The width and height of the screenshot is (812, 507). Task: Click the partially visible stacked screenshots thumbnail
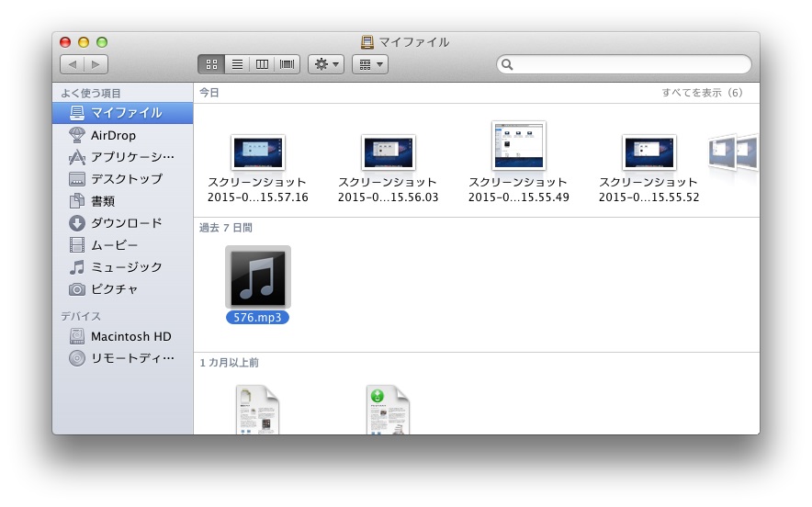pos(733,152)
